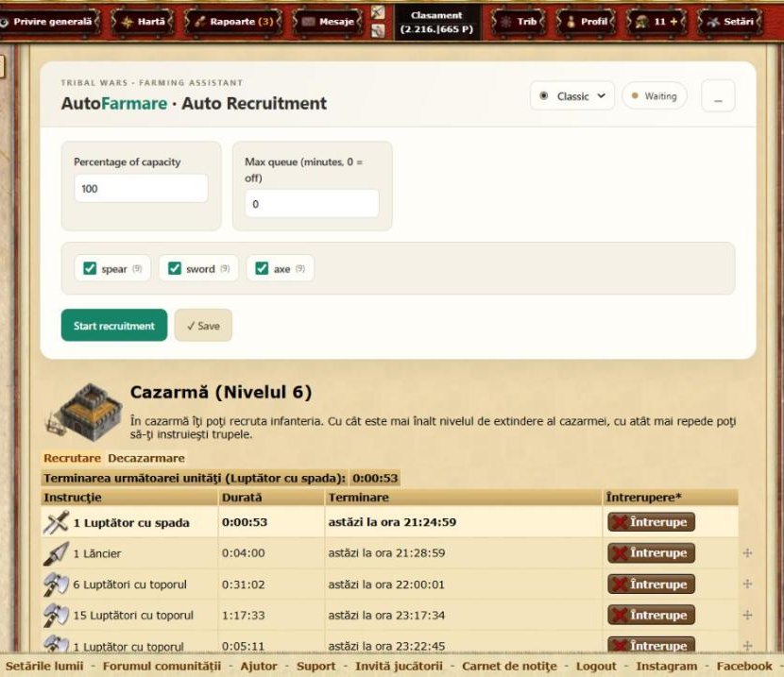Open the Setări menu item
The height and width of the screenshot is (677, 784).
(730, 22)
